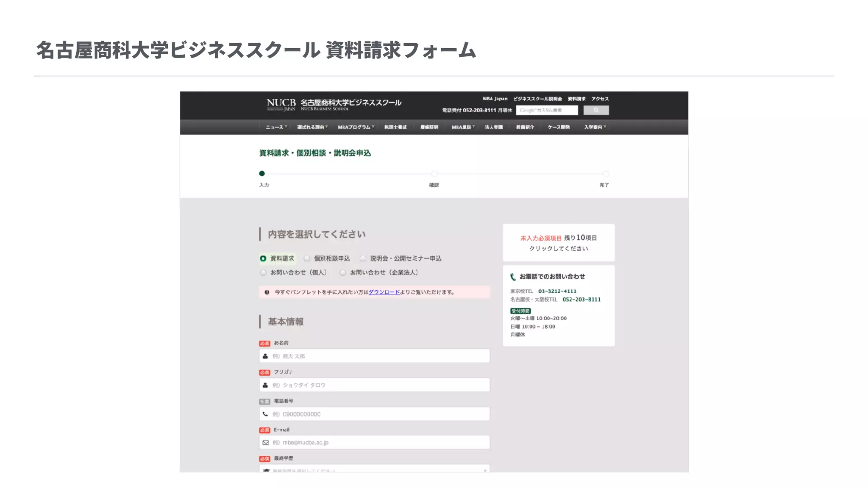Screen dimensions: 868x488
Task: Open the 履修証明 menu item
Action: coord(429,127)
